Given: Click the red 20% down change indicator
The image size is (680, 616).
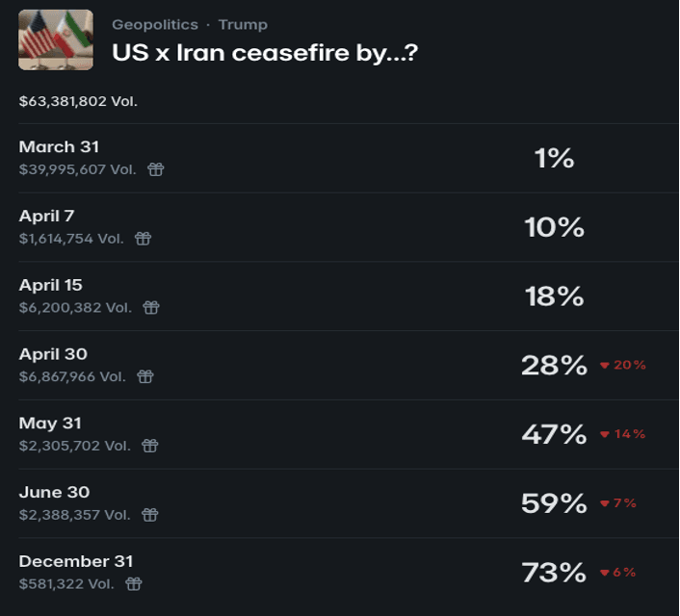Looking at the screenshot, I should coord(623,366).
